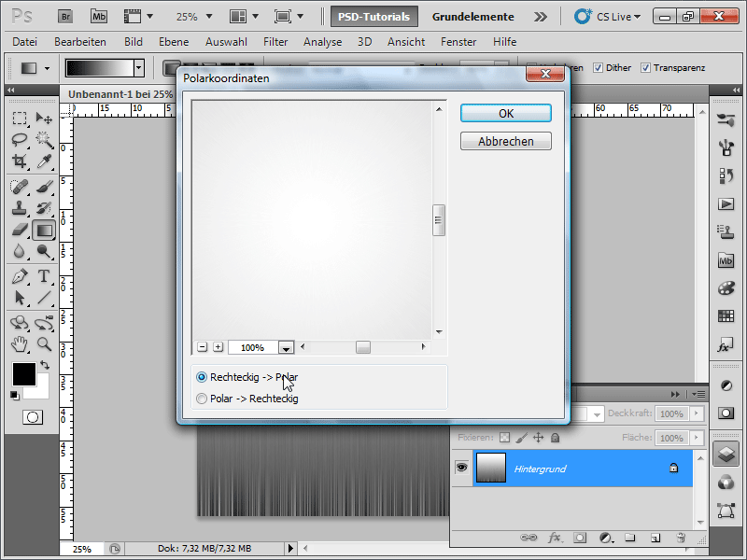Select the Move tool
The height and width of the screenshot is (560, 747).
tap(44, 119)
